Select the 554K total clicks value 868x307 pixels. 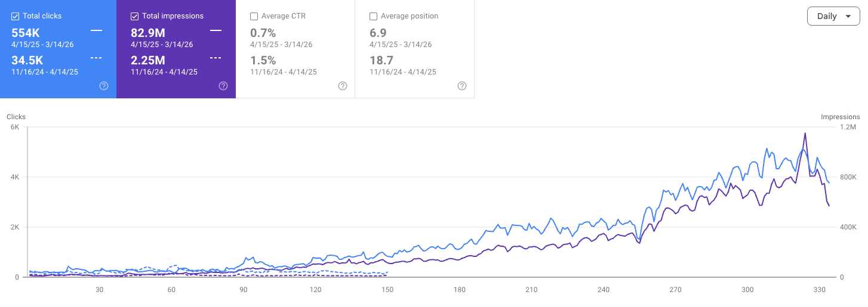pyautogui.click(x=26, y=33)
